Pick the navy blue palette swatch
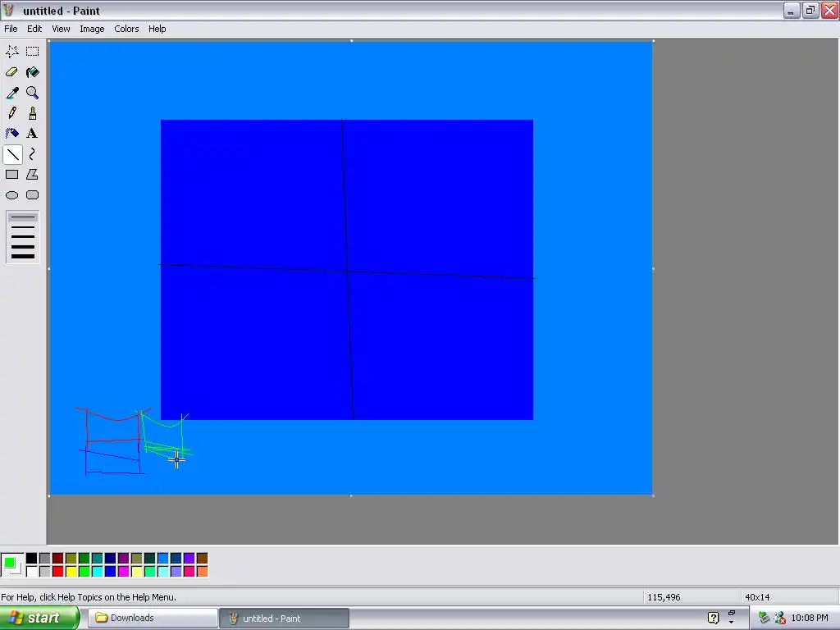Image resolution: width=840 pixels, height=630 pixels. [x=111, y=559]
